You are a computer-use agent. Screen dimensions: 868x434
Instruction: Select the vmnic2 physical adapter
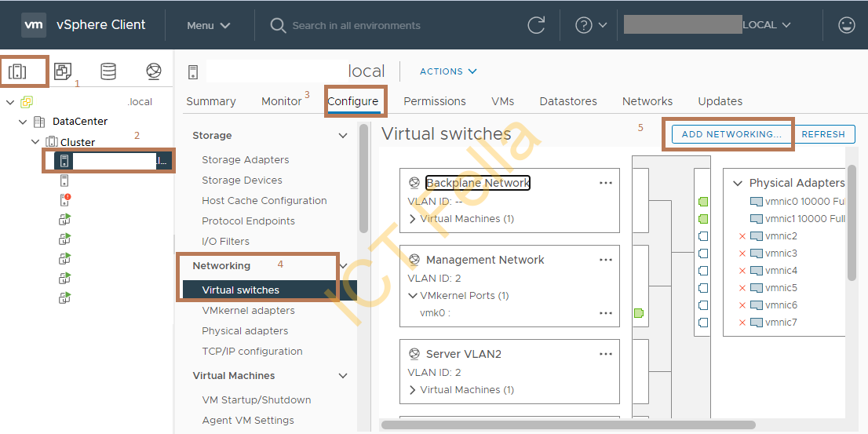(x=773, y=235)
